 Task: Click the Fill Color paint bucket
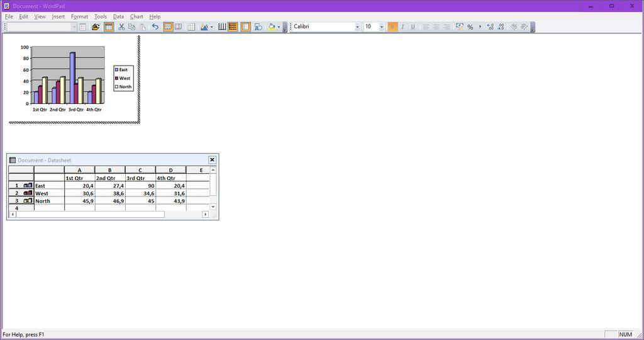[x=272, y=26]
